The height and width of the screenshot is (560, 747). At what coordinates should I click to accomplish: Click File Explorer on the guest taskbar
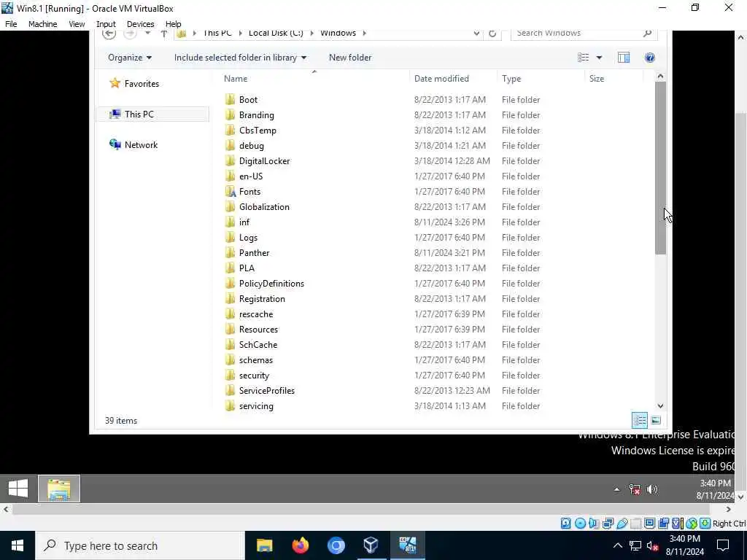coord(59,489)
